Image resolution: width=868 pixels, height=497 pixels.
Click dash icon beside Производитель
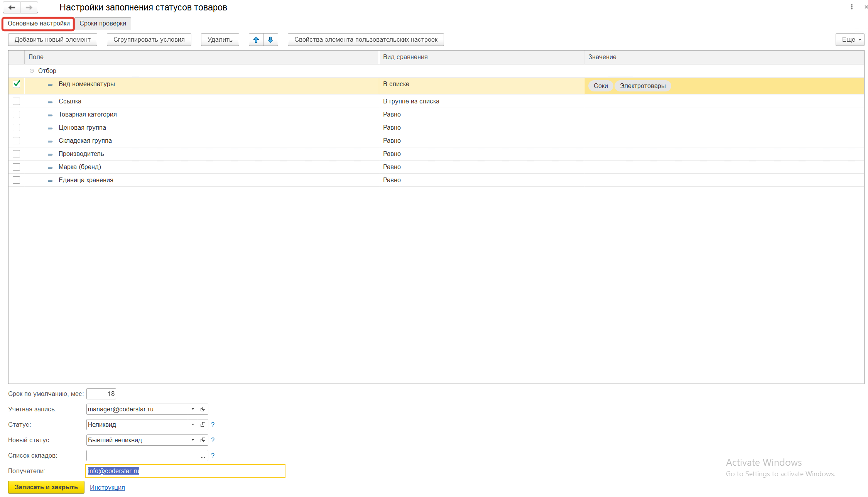(50, 154)
